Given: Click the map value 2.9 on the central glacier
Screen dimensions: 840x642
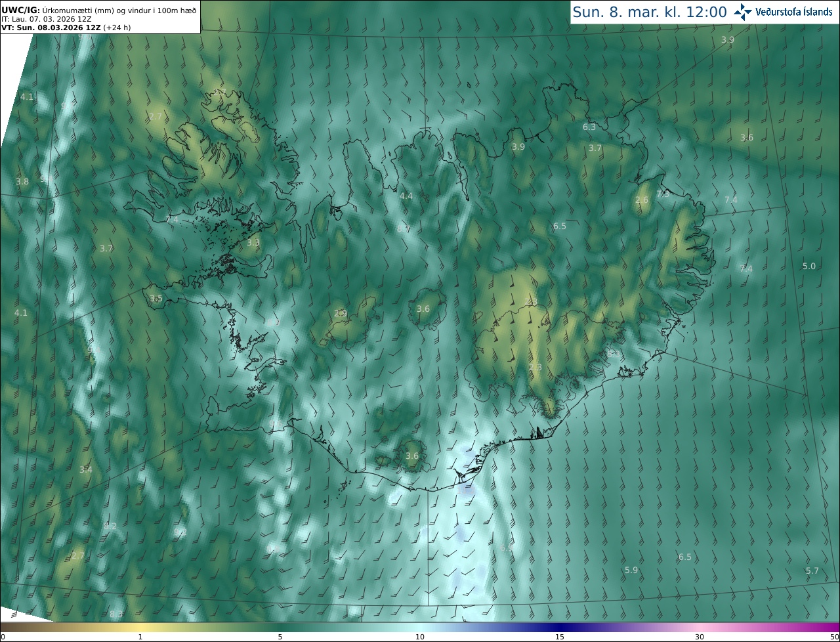Looking at the screenshot, I should (x=340, y=313).
